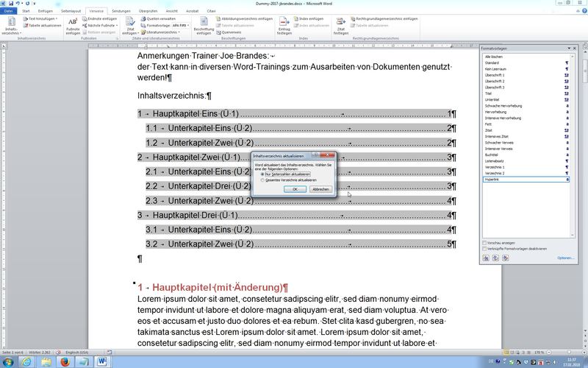Click Alle löschen in Formatvorlagen list
Image resolution: width=588 pixels, height=368 pixels.
[525, 57]
